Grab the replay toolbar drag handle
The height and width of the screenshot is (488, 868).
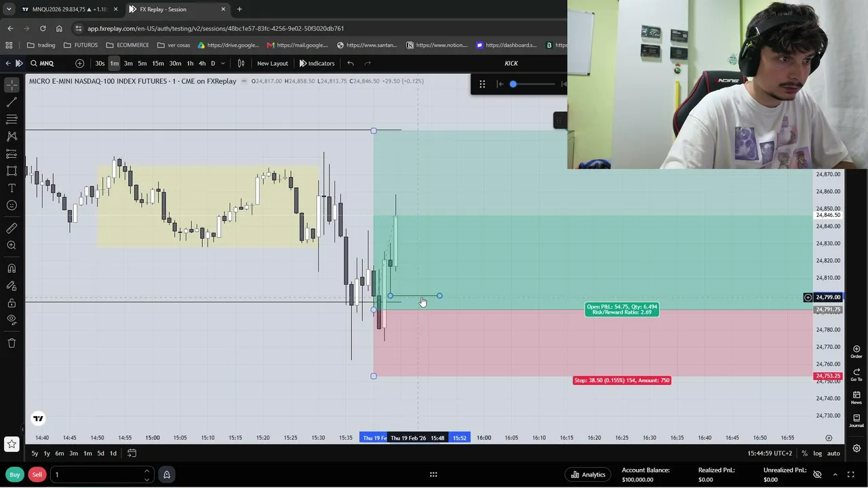point(482,84)
